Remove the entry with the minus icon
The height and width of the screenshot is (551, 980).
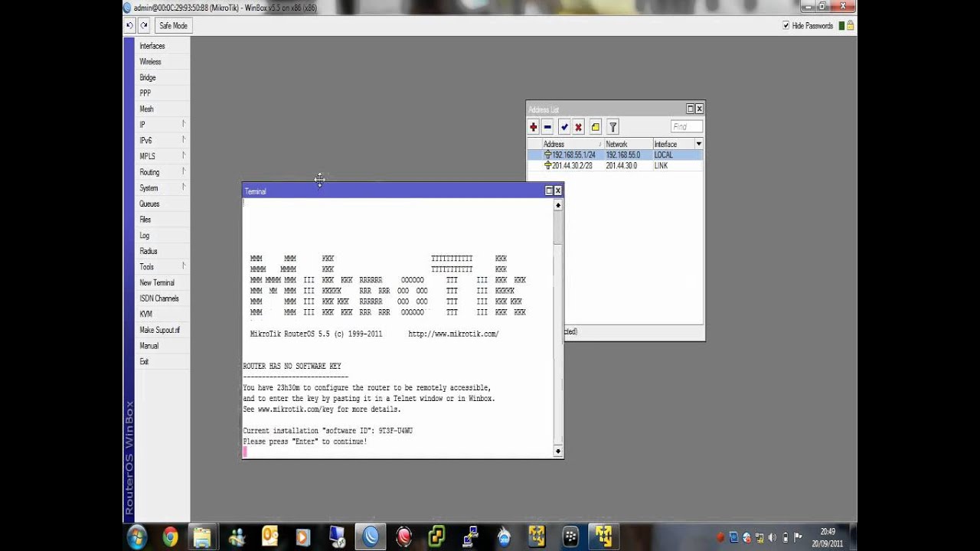(x=547, y=127)
